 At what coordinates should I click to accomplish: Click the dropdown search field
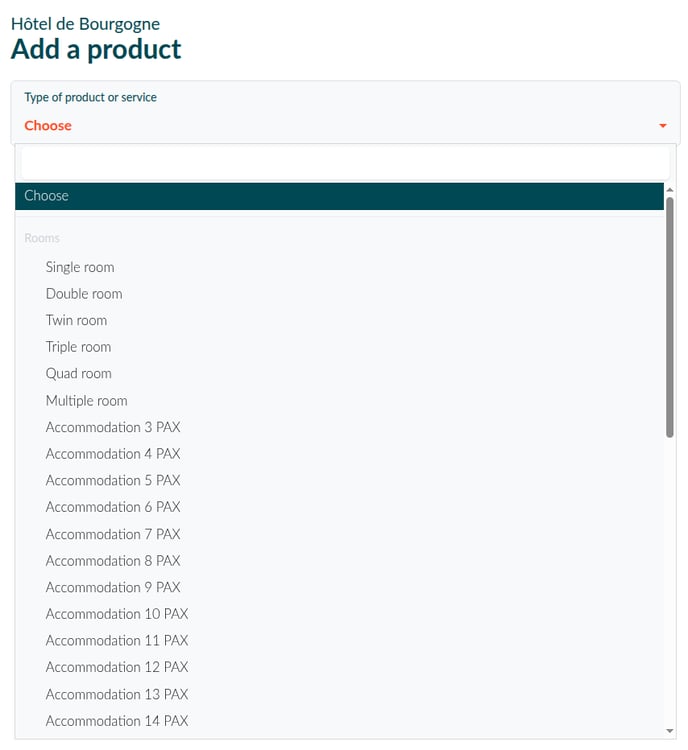point(345,163)
